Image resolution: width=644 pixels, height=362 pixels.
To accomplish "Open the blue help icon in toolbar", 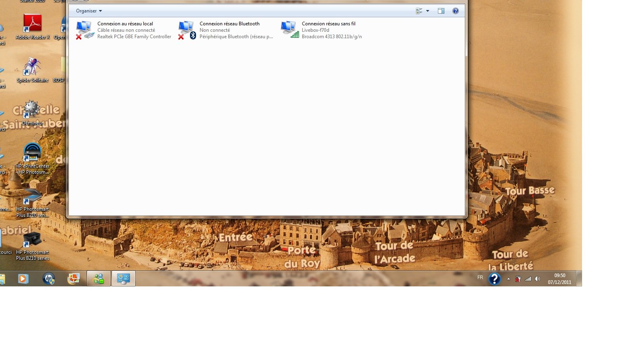I will tap(455, 11).
